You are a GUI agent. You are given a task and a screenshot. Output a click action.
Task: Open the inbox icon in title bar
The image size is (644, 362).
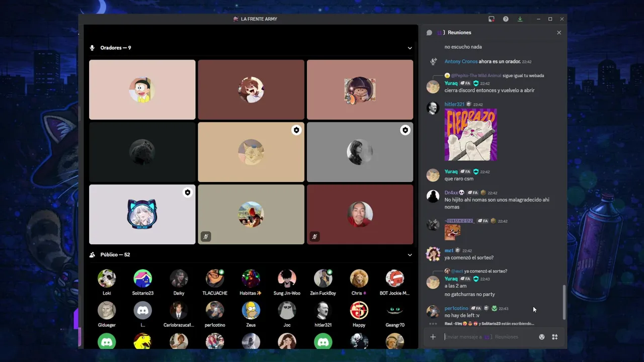pyautogui.click(x=492, y=19)
